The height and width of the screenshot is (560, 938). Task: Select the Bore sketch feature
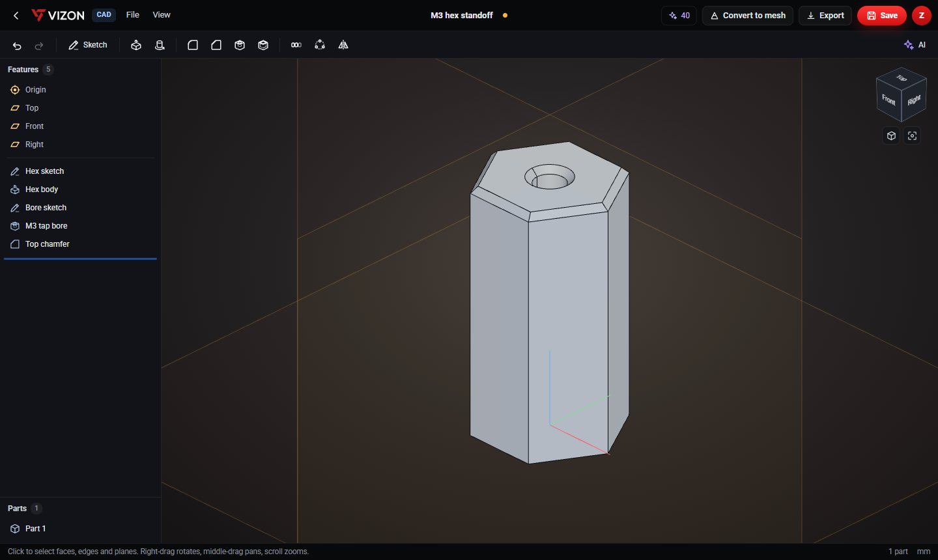pyautogui.click(x=80, y=208)
